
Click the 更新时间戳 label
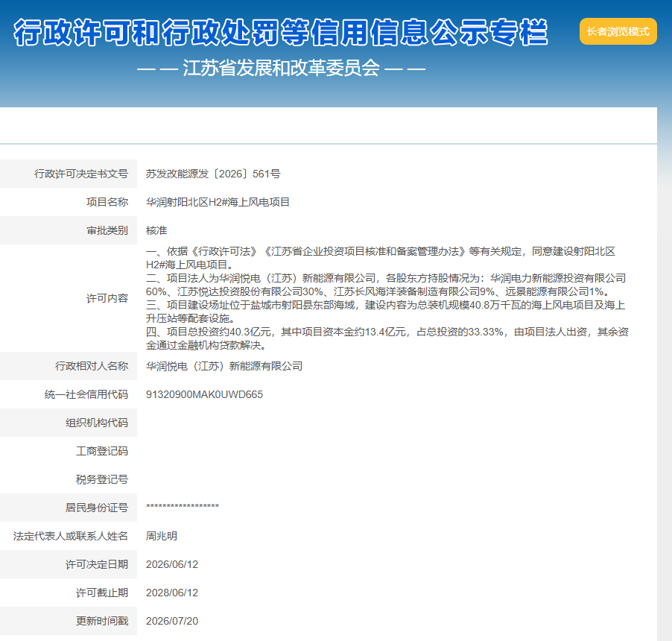click(102, 620)
